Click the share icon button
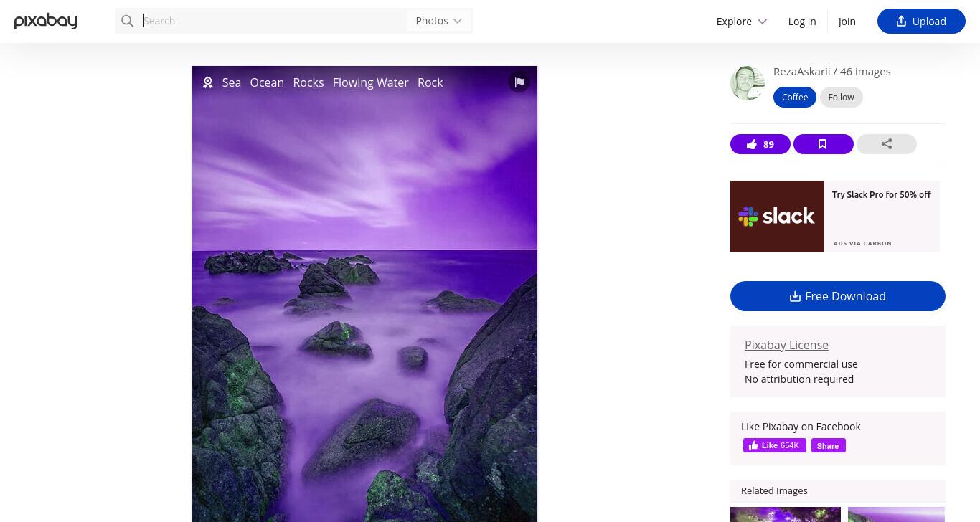This screenshot has height=522, width=980. (x=887, y=144)
